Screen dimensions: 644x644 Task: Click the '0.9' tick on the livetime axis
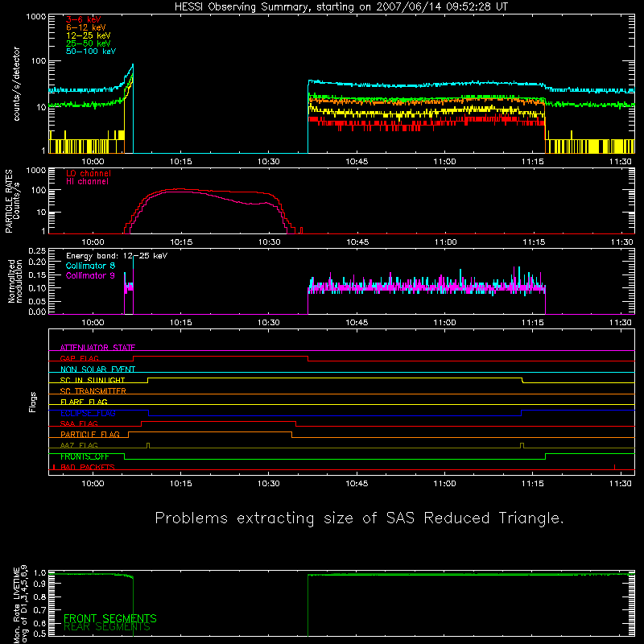[40, 584]
